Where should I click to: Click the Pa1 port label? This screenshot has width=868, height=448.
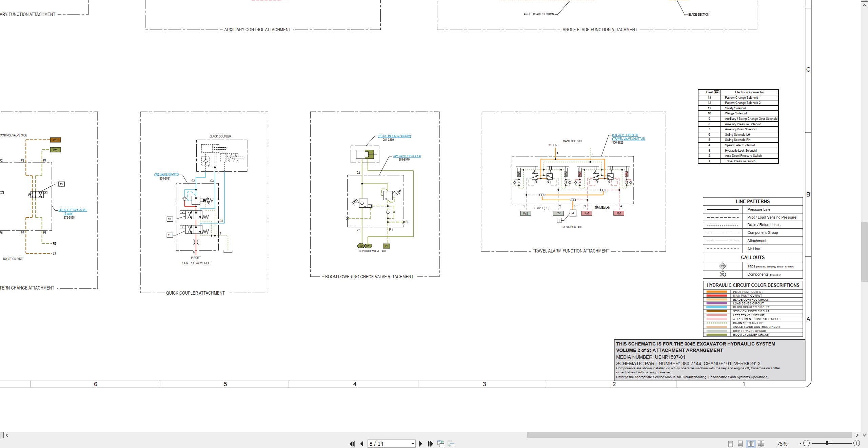(x=587, y=213)
